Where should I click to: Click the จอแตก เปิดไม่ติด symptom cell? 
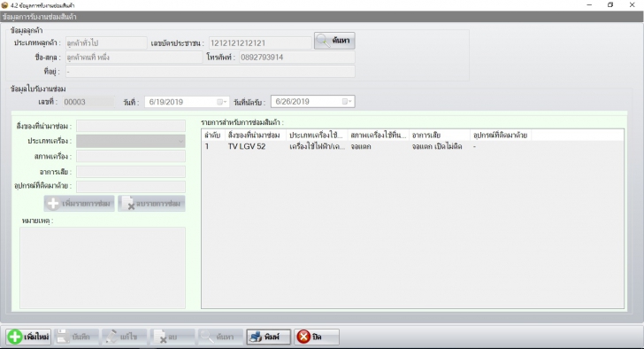point(437,146)
